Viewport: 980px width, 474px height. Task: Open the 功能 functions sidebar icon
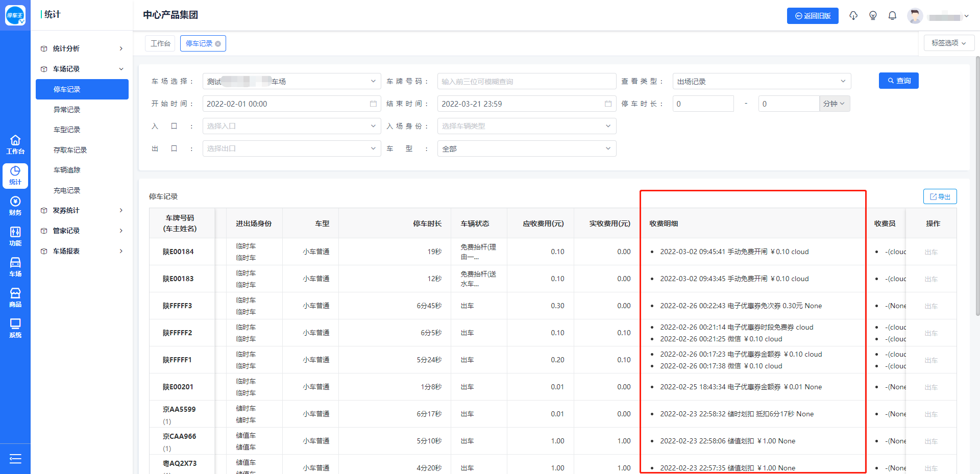click(x=15, y=236)
